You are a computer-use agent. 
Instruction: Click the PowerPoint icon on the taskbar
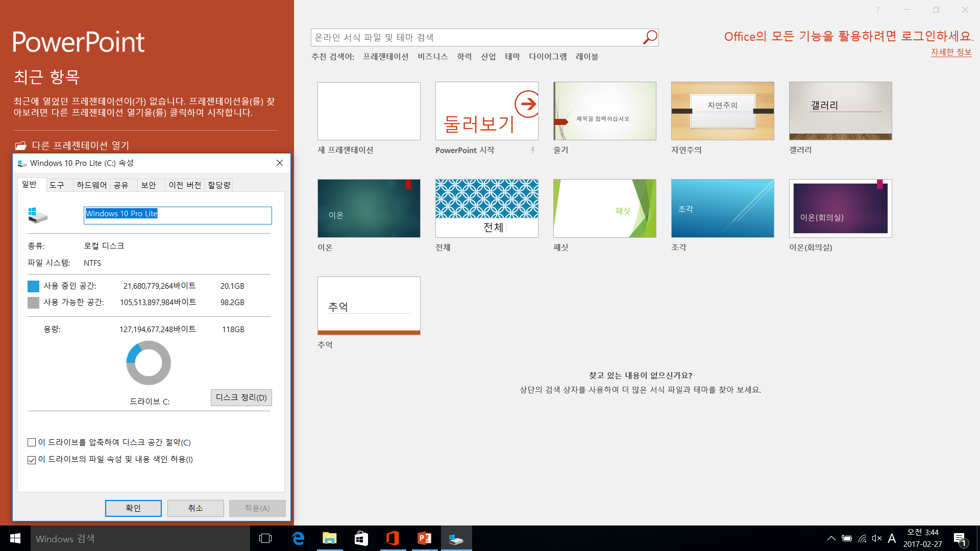(424, 538)
